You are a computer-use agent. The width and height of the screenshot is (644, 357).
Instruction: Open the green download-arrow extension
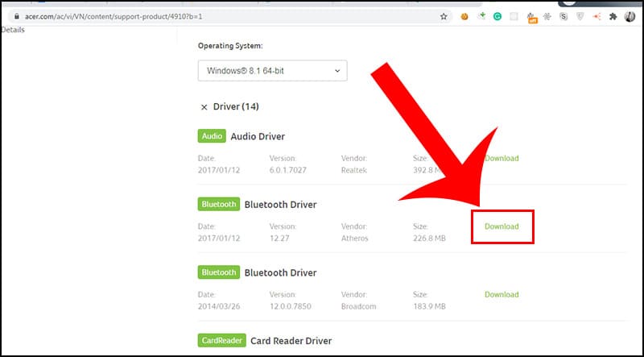tap(481, 16)
